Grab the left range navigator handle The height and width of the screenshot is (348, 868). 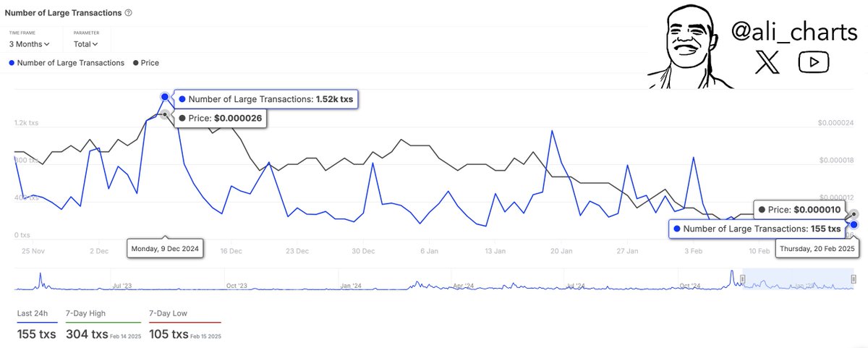[x=742, y=279]
